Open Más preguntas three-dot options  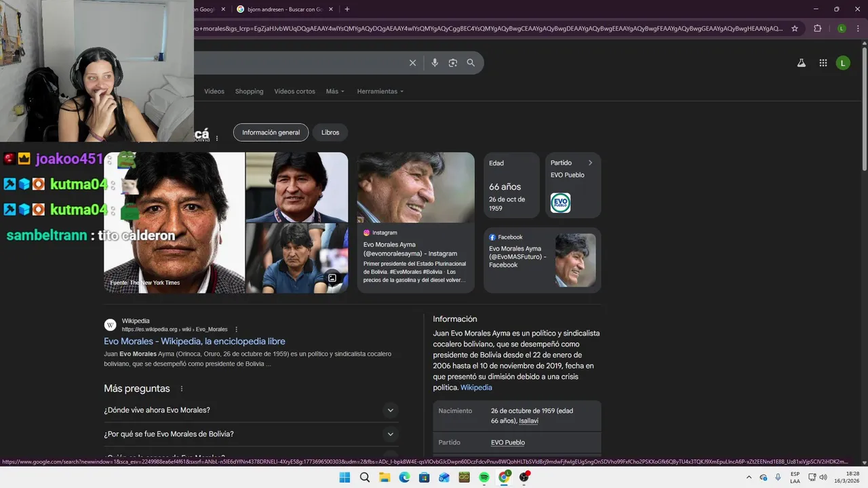coord(181,389)
